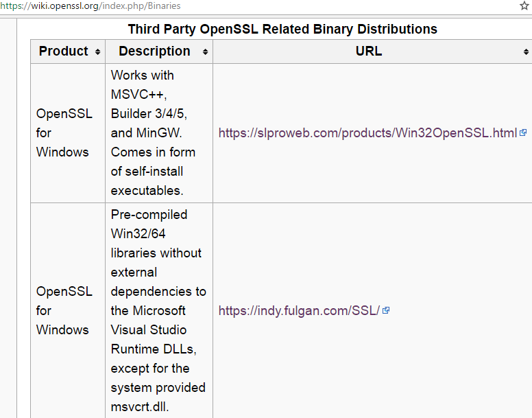Click the Description column header
532x418 pixels.
(154, 51)
